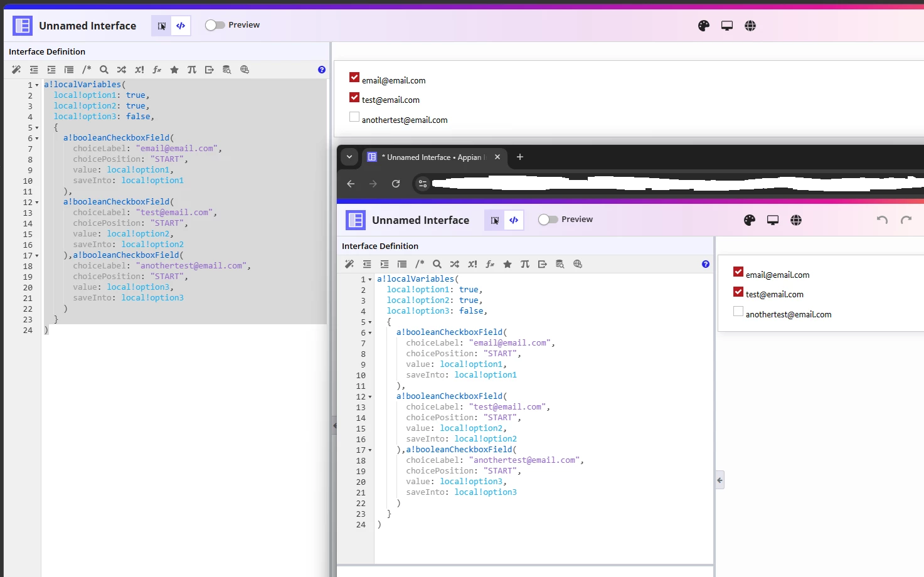Viewport: 924px width, 577px height.
Task: Click blue help question mark in back window
Action: (x=322, y=70)
